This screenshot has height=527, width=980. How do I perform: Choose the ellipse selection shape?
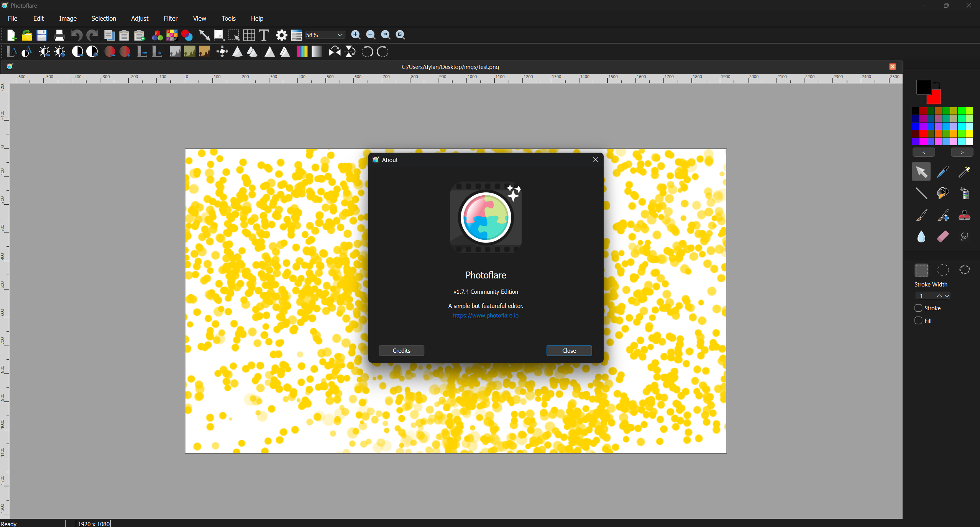[x=943, y=270]
